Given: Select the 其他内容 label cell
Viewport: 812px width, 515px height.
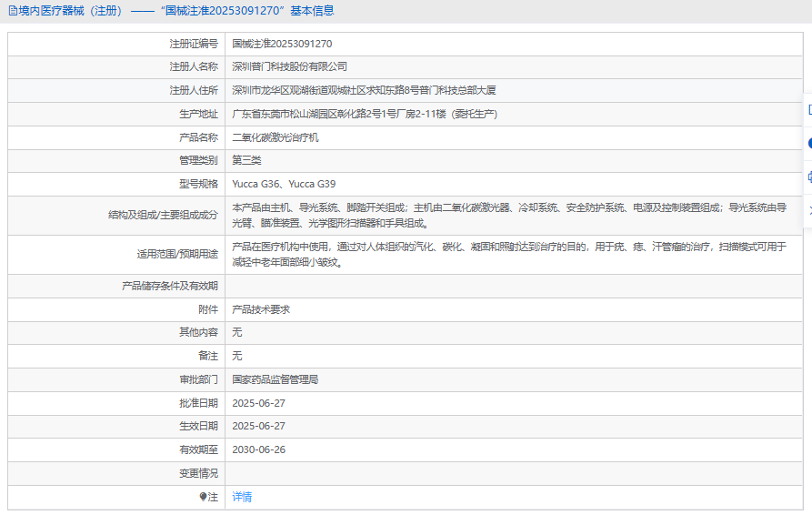Looking at the screenshot, I should [x=116, y=332].
